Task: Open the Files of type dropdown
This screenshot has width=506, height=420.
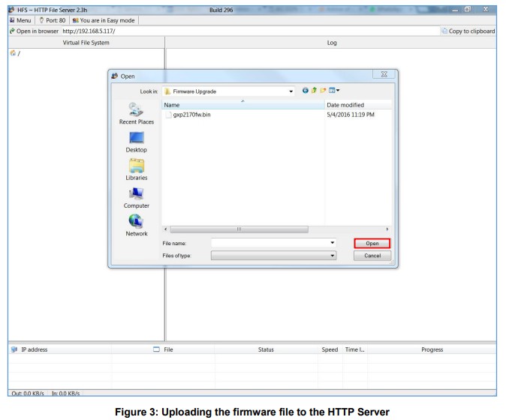Action: click(x=332, y=256)
